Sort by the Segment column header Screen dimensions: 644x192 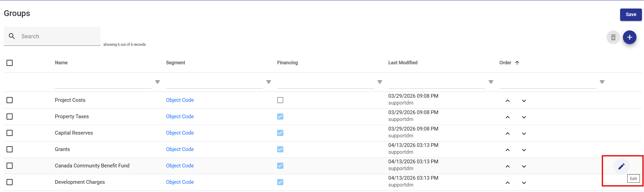pyautogui.click(x=176, y=63)
